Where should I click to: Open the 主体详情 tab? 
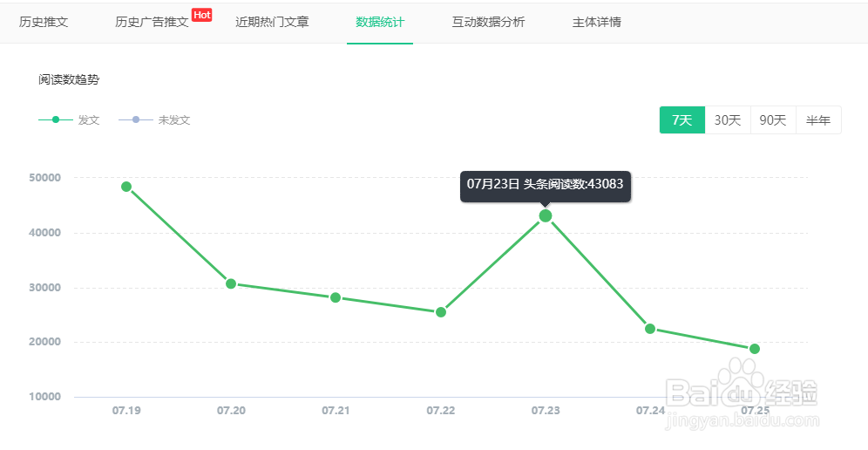click(597, 22)
